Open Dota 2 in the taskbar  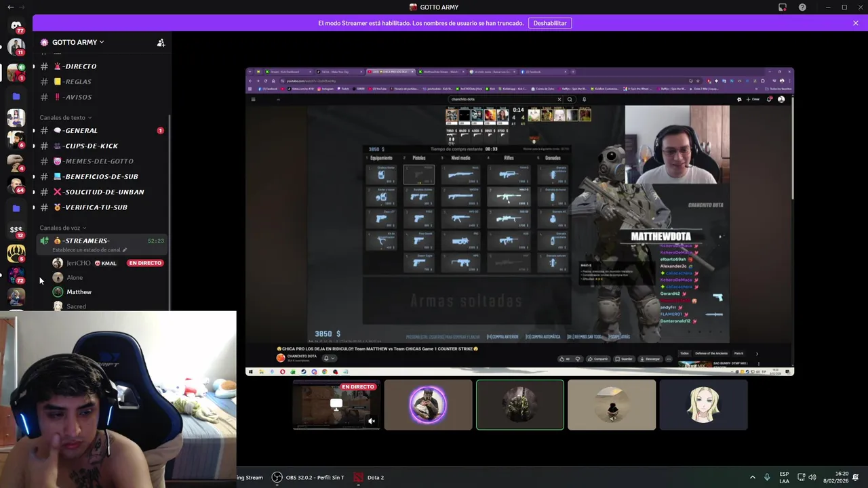(369, 477)
